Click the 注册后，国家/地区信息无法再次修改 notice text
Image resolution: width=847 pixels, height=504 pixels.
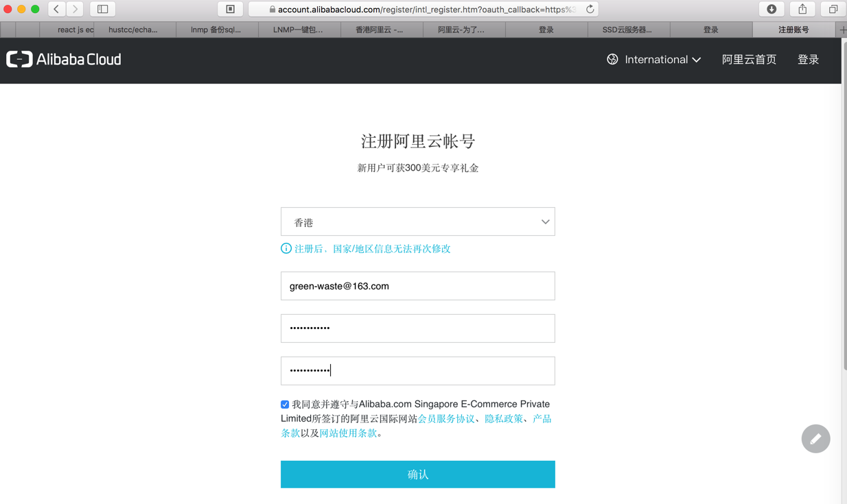point(372,249)
